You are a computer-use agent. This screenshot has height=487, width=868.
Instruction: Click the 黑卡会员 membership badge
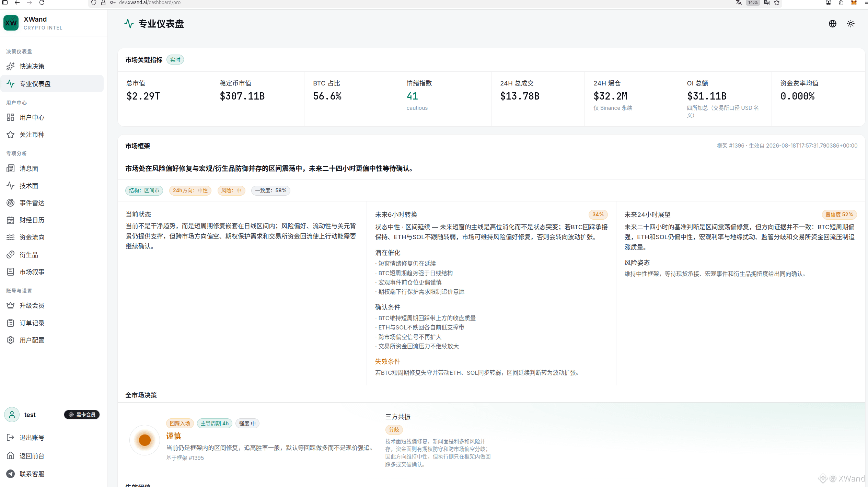click(x=82, y=415)
